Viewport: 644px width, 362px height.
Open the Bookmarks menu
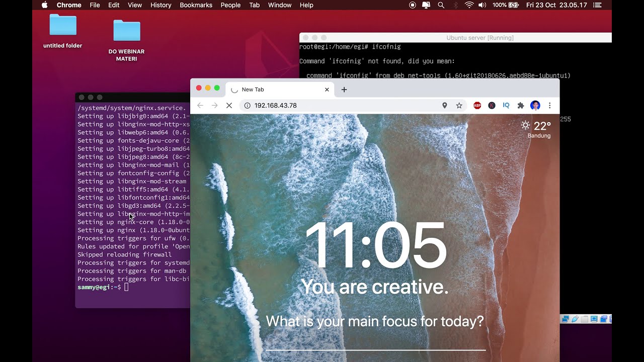click(196, 5)
